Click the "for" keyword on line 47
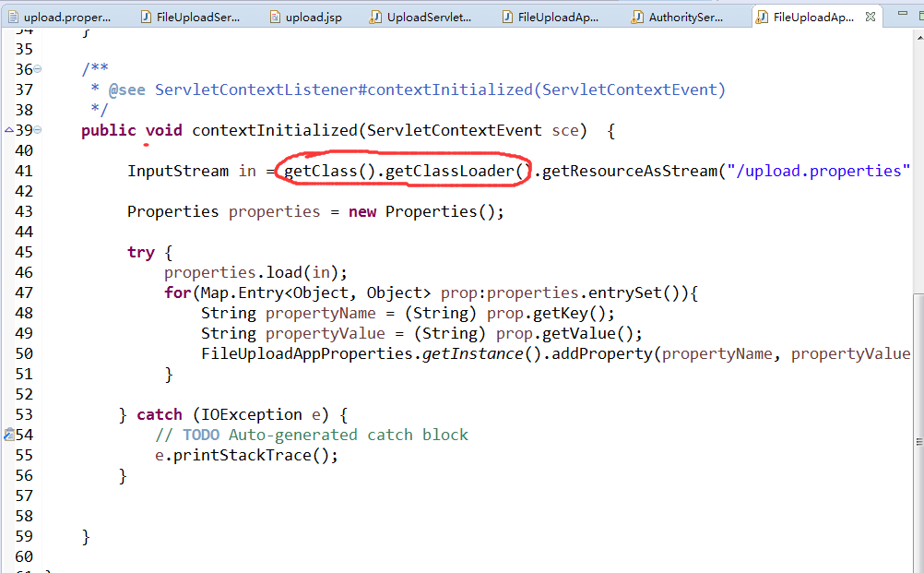924x573 pixels. pos(177,293)
